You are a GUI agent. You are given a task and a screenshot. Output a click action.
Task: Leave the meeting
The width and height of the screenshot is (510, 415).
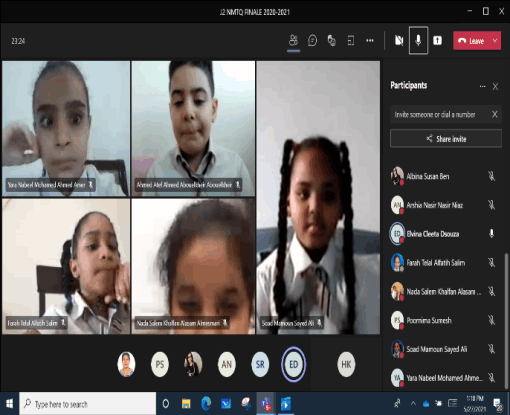471,41
